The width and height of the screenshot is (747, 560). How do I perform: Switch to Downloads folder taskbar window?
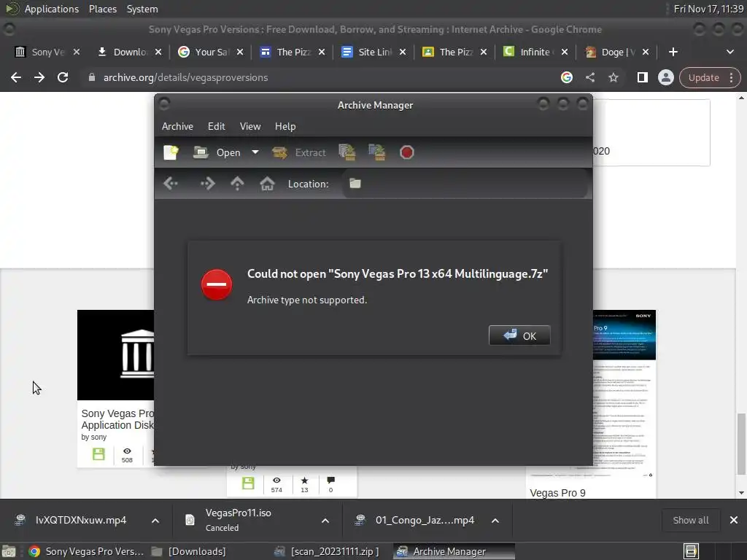pos(189,551)
